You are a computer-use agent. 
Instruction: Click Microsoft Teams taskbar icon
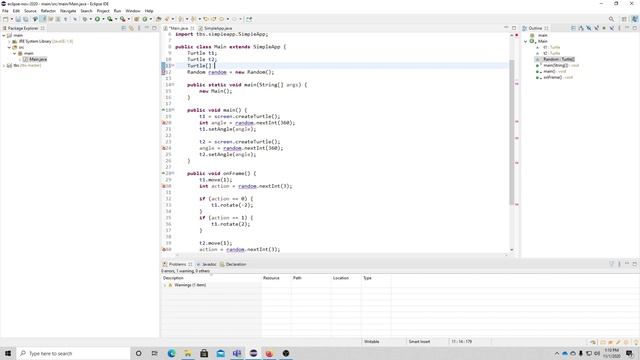pos(237,353)
